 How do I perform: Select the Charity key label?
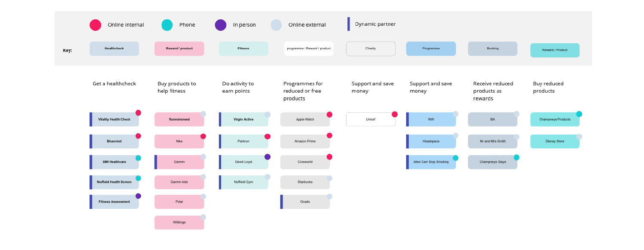(x=371, y=48)
